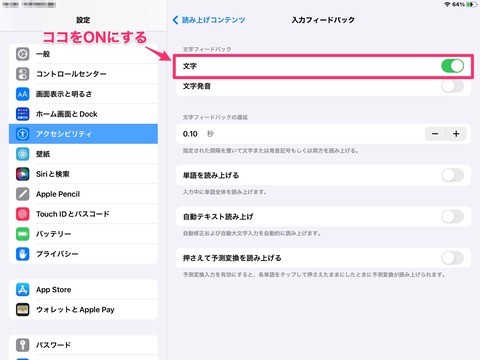This screenshot has width=480, height=360.
Task: Click the Siri orb icon
Action: coord(23,174)
